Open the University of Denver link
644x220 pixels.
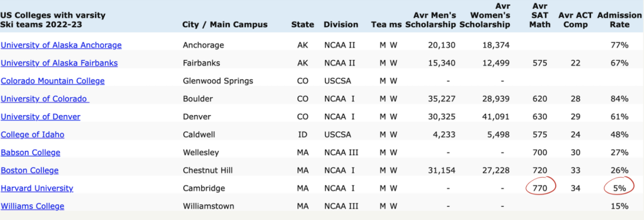(x=41, y=117)
